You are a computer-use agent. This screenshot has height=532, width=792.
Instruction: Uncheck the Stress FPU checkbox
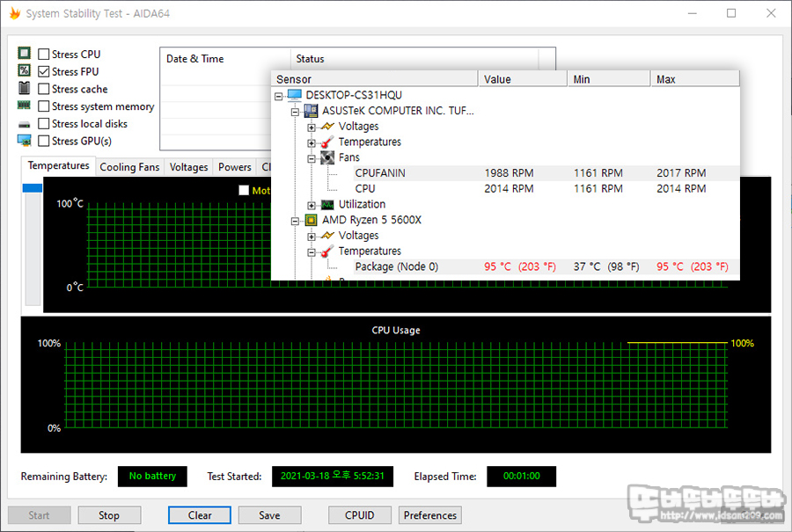coord(44,72)
